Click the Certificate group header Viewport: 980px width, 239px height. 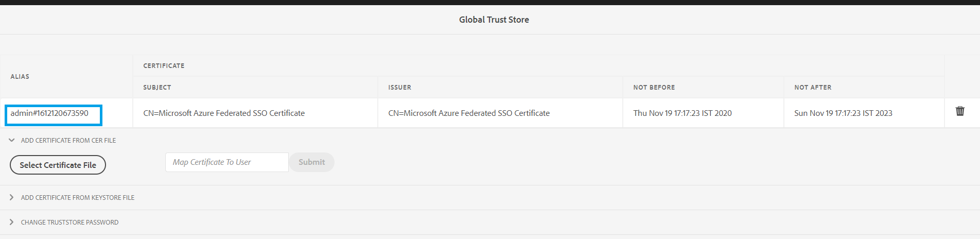click(164, 66)
